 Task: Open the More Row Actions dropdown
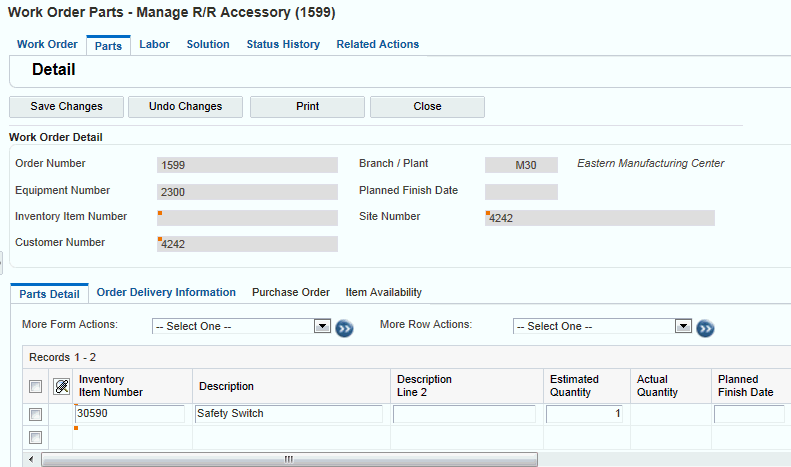602,326
